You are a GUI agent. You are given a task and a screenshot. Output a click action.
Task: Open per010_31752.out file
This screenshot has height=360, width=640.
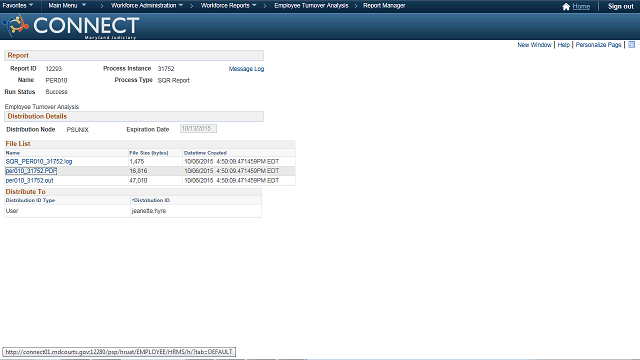tap(29, 180)
